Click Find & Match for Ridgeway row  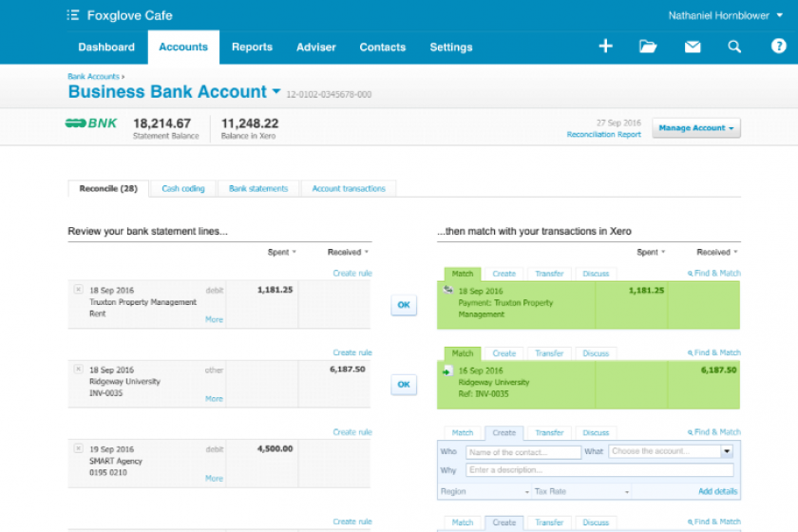tap(714, 352)
